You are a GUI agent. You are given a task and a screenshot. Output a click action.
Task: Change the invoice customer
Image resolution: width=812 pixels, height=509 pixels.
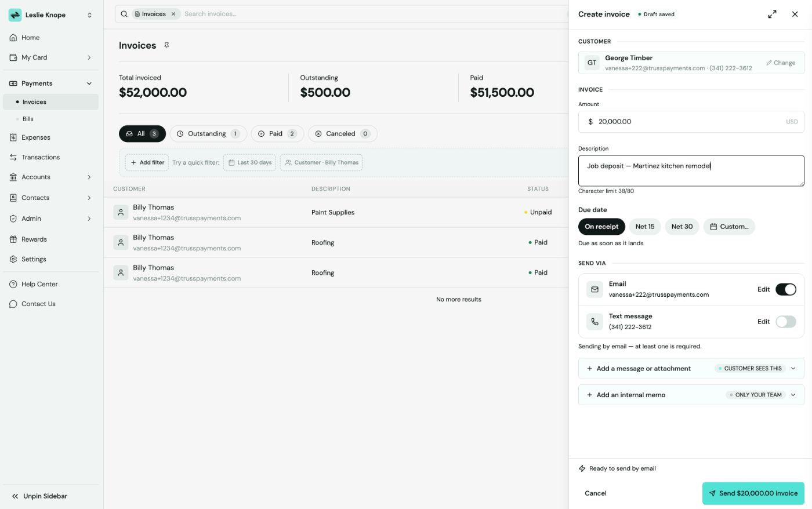[781, 63]
